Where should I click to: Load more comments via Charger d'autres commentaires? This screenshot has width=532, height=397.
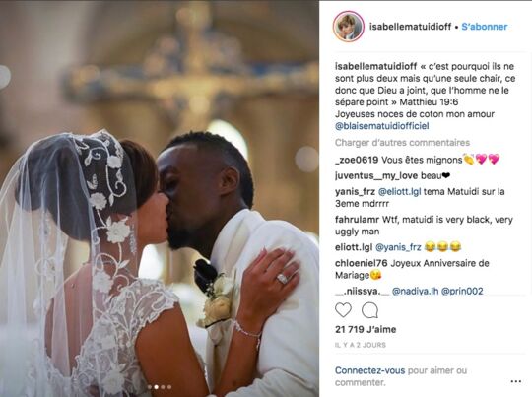(402, 143)
